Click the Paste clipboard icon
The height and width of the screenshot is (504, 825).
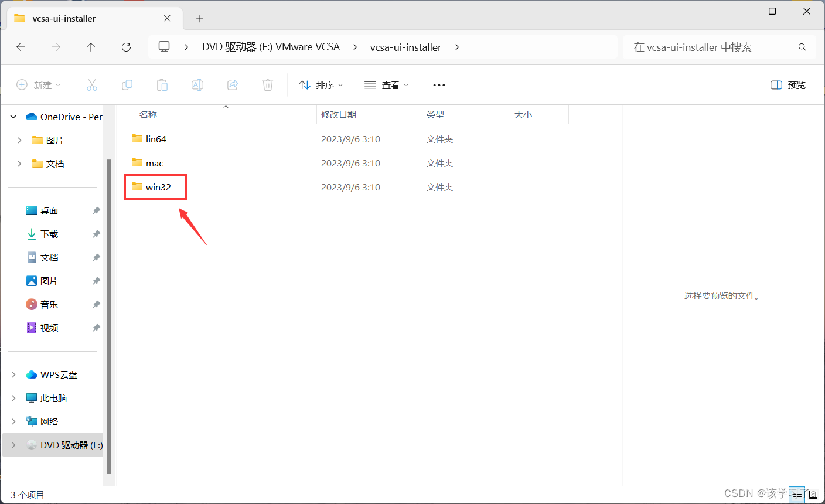tap(162, 85)
